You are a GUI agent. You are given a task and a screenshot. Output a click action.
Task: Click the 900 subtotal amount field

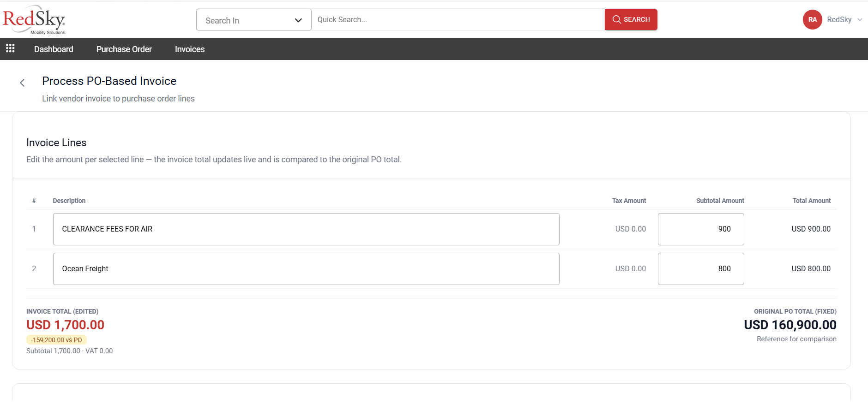(701, 229)
